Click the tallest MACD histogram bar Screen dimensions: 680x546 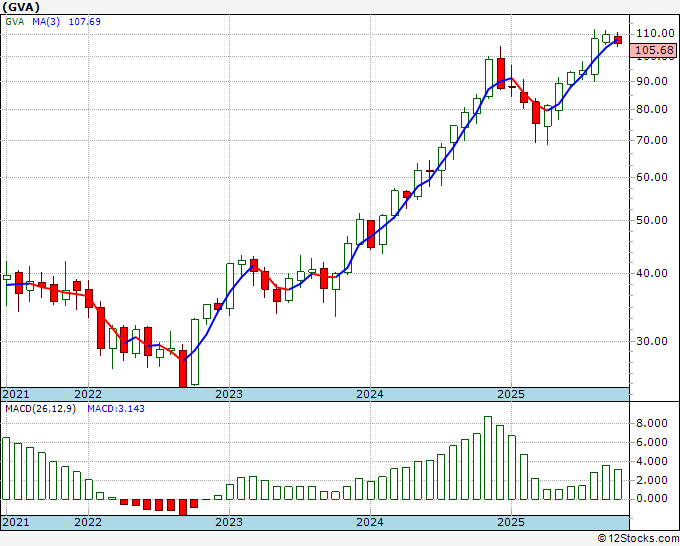[488, 458]
